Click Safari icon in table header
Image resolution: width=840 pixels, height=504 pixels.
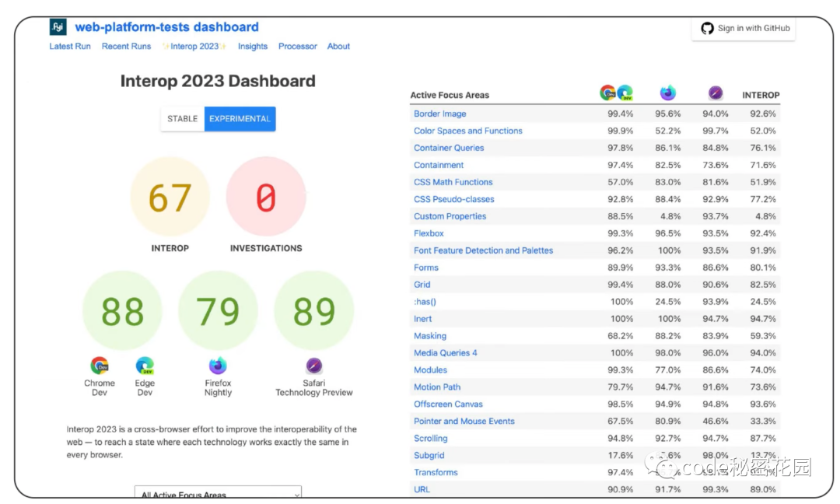tap(716, 93)
